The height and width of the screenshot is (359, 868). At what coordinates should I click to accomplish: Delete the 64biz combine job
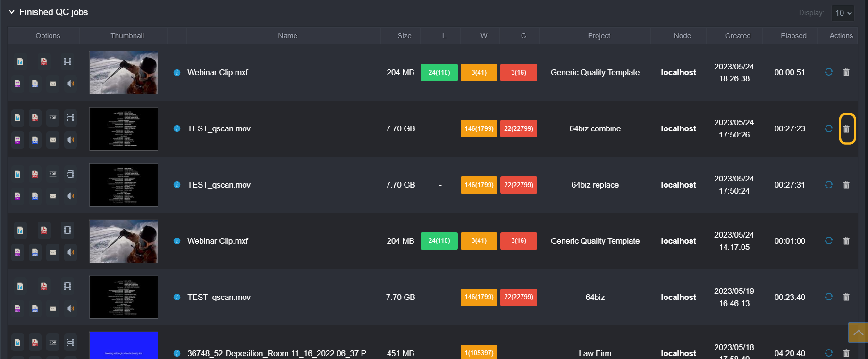click(847, 128)
